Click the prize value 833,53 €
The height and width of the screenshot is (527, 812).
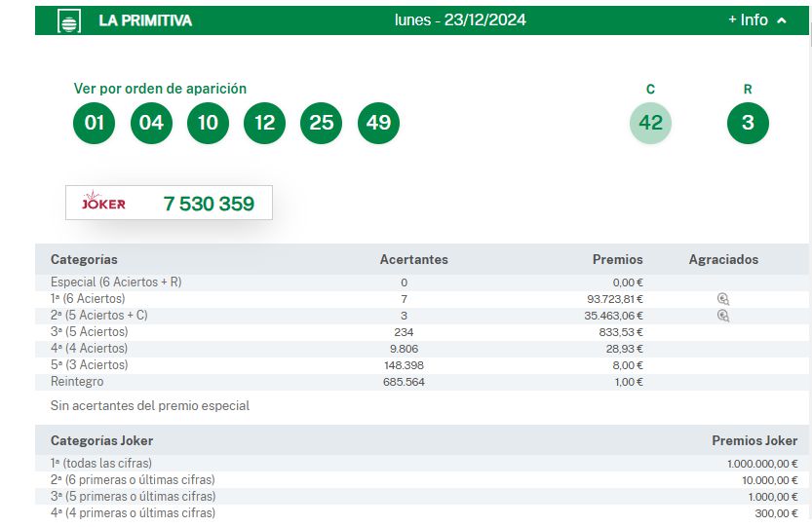pos(621,332)
